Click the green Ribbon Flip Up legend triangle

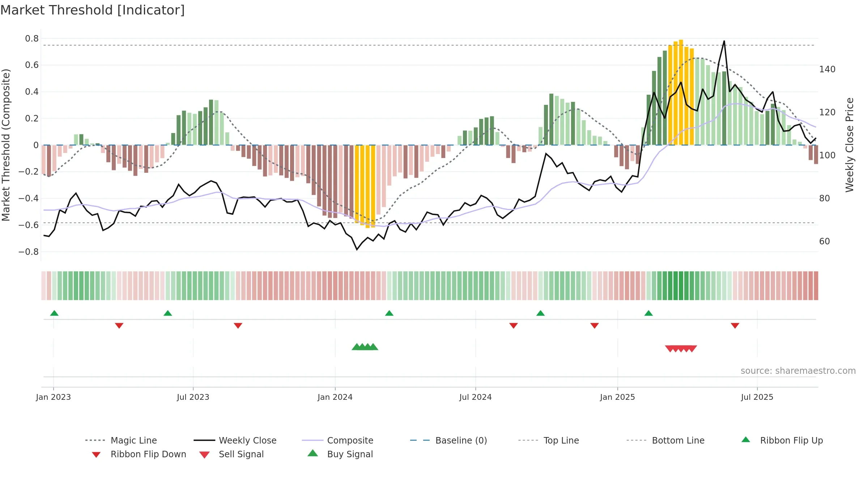746,440
